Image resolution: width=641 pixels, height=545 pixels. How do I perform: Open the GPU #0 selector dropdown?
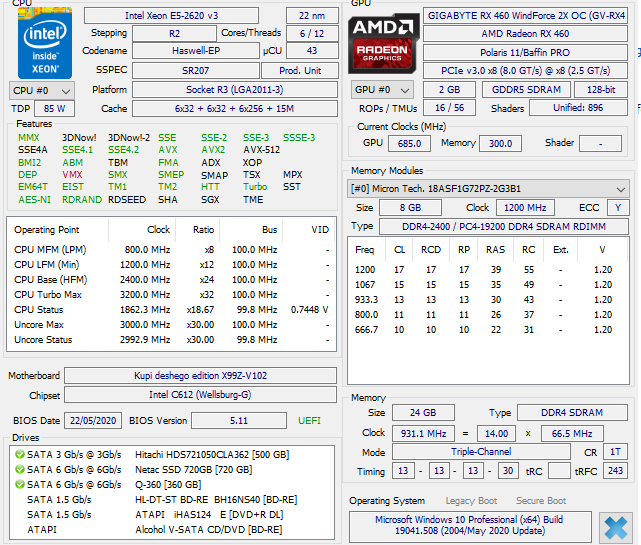coord(382,90)
